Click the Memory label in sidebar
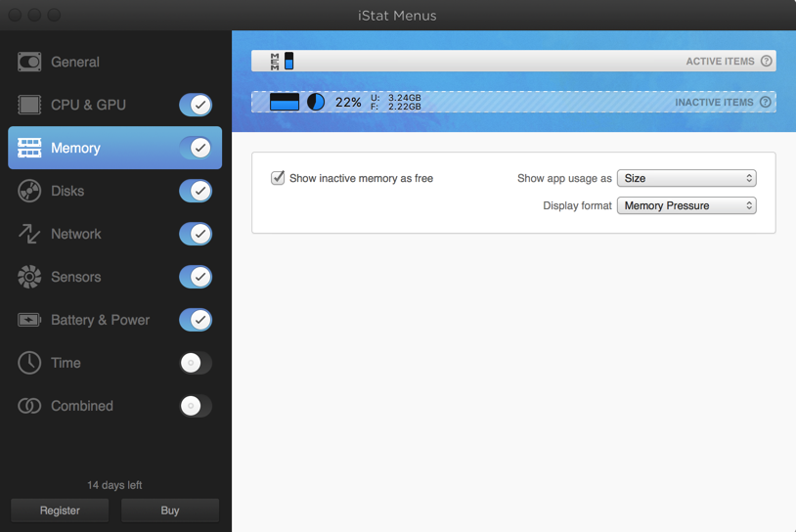The height and width of the screenshot is (532, 796). (x=75, y=148)
